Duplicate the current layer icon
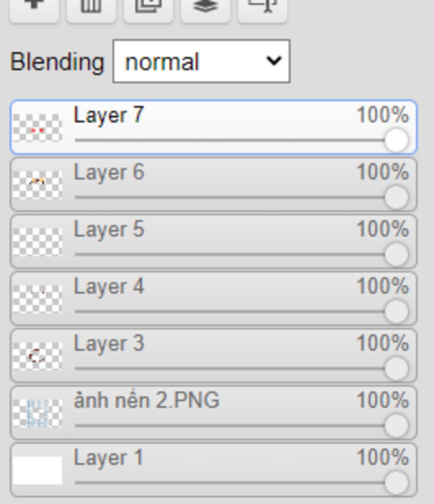Image resolution: width=434 pixels, height=504 pixels. point(148,10)
